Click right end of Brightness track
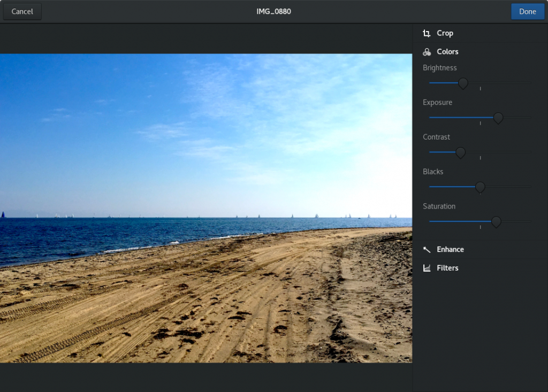This screenshot has width=548, height=392. pos(529,83)
